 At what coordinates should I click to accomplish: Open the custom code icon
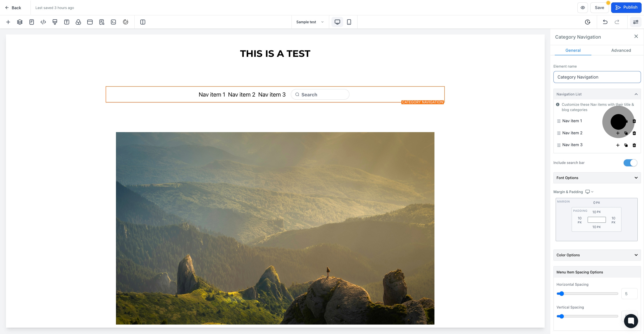(43, 22)
